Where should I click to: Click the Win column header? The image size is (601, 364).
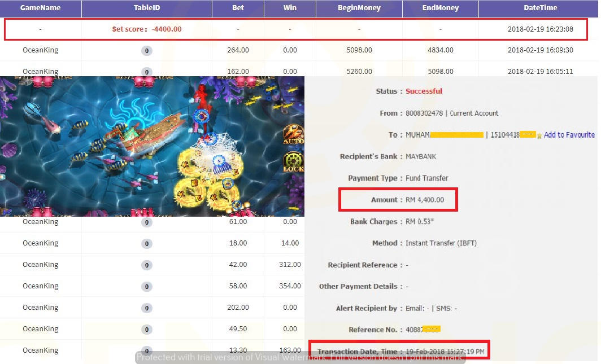[x=290, y=8]
